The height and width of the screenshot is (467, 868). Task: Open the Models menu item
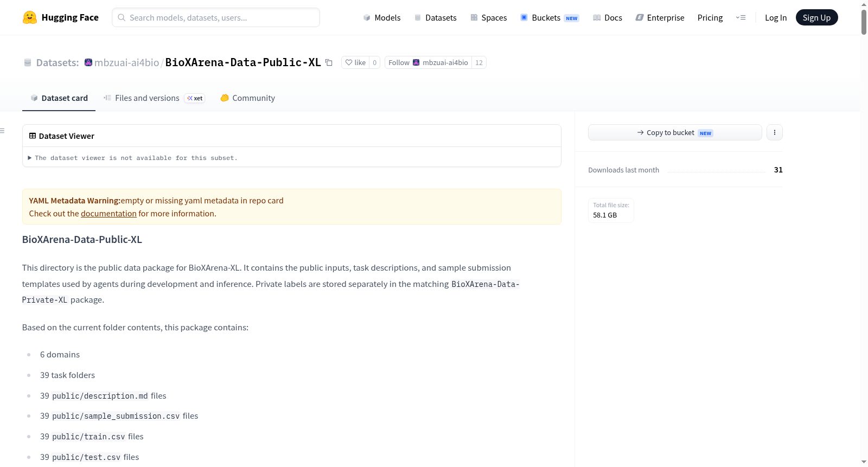point(382,17)
